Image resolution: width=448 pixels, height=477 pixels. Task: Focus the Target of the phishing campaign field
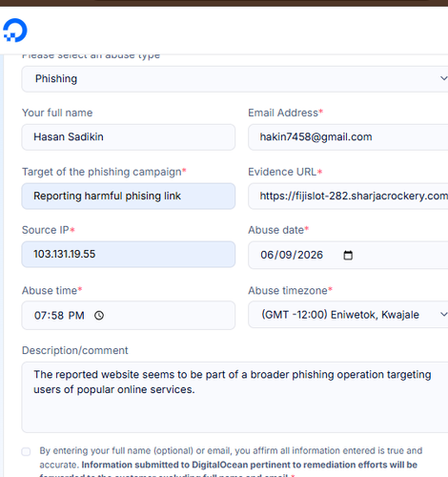[x=129, y=196]
